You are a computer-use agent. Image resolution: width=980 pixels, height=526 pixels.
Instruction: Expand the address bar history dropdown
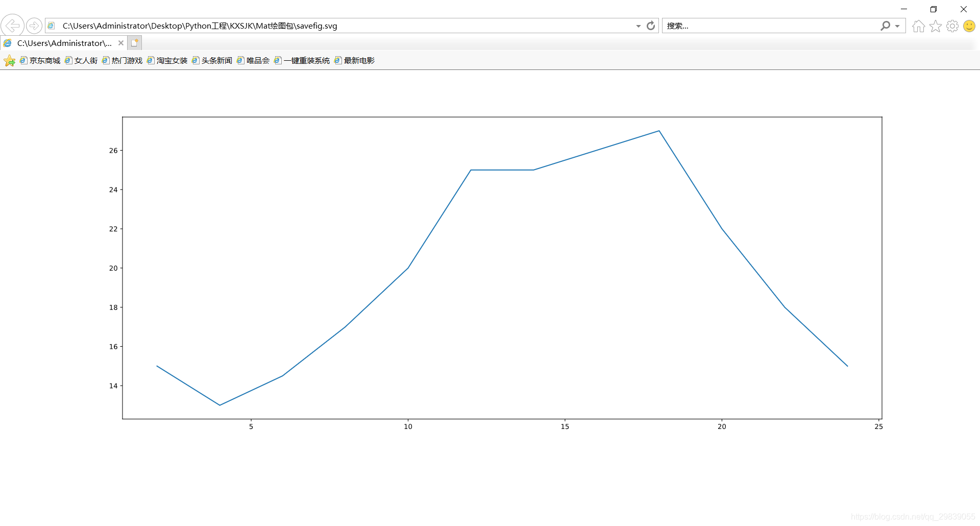click(639, 26)
